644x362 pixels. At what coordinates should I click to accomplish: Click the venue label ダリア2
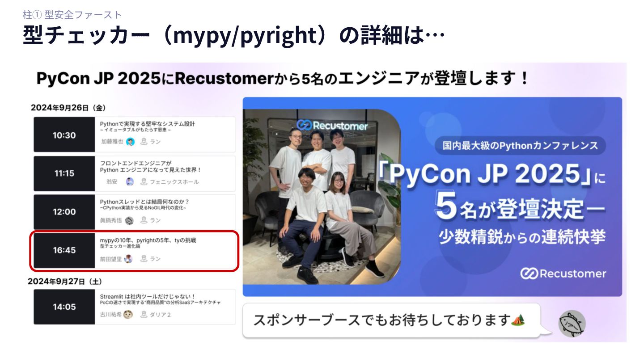click(x=161, y=315)
